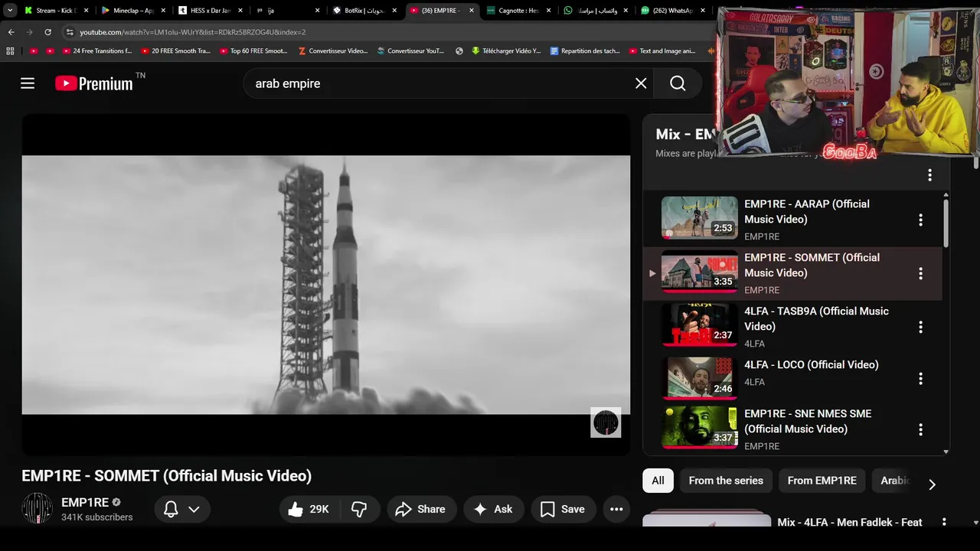The height and width of the screenshot is (551, 980).
Task: Open Repartition des tach... bookmark
Action: [x=585, y=51]
